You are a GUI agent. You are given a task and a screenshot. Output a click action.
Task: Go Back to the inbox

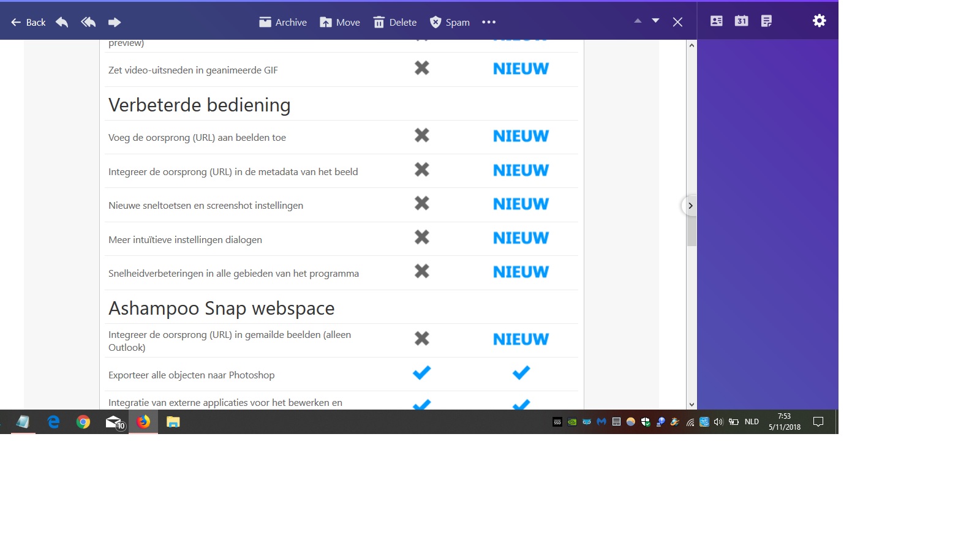click(28, 22)
